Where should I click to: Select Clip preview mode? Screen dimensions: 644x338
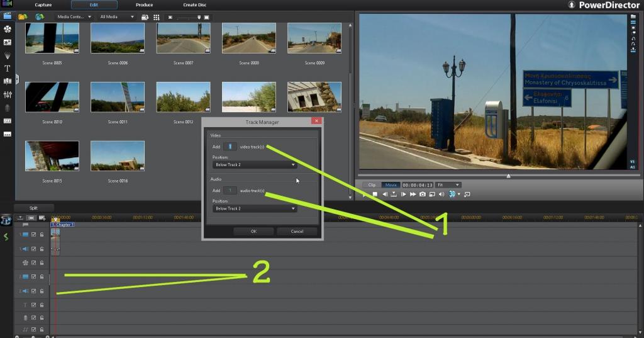(372, 185)
